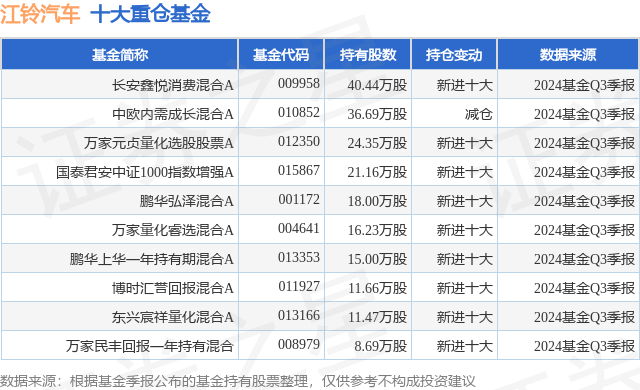Click fund name 鹏华弘泽混合A

[187, 201]
